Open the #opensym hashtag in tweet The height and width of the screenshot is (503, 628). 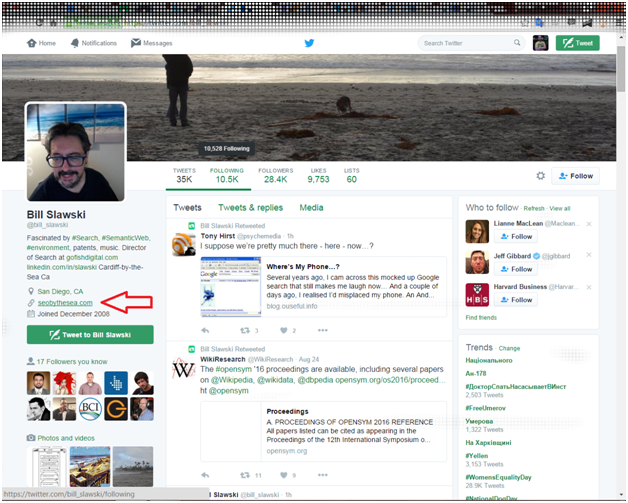click(x=233, y=369)
